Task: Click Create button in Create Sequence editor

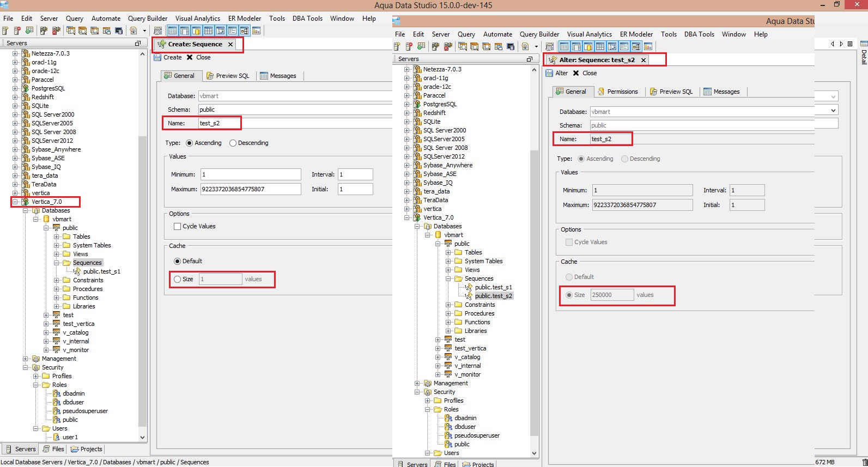Action: coord(168,57)
